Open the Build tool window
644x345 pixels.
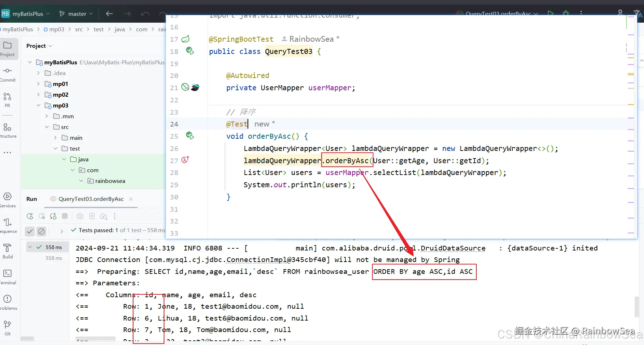tap(8, 251)
